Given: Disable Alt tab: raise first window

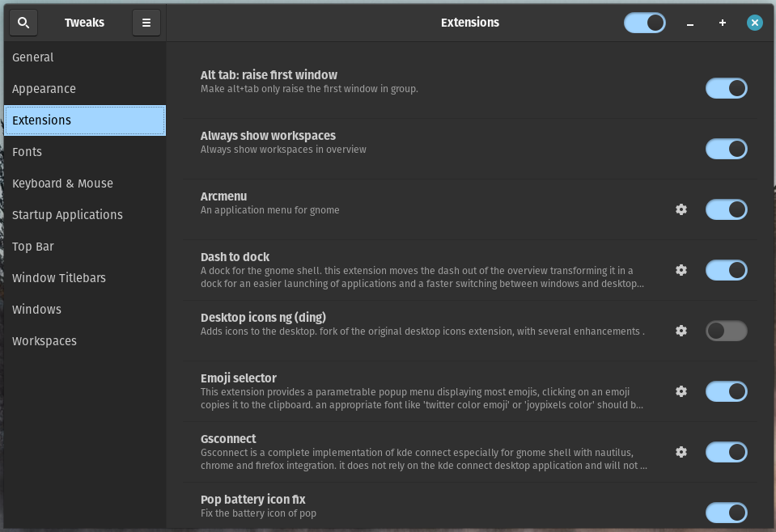Looking at the screenshot, I should point(727,88).
